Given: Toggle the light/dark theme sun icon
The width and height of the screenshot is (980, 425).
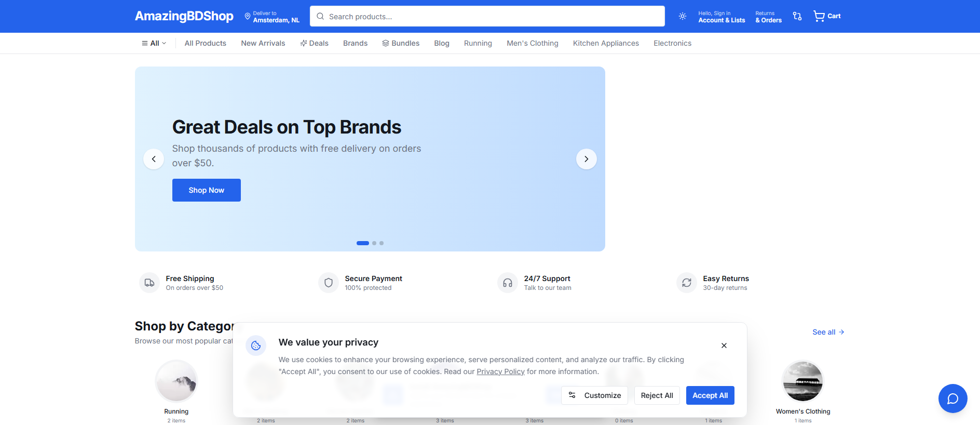Looking at the screenshot, I should click(683, 16).
